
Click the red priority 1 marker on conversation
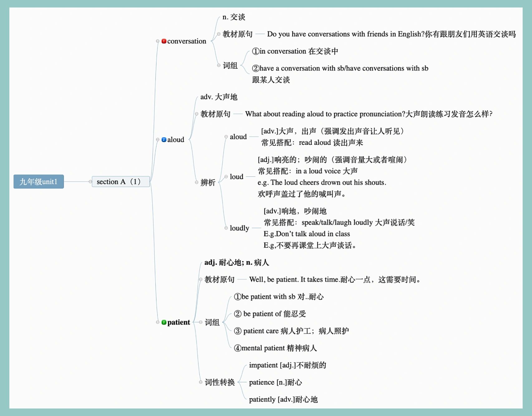click(x=164, y=41)
